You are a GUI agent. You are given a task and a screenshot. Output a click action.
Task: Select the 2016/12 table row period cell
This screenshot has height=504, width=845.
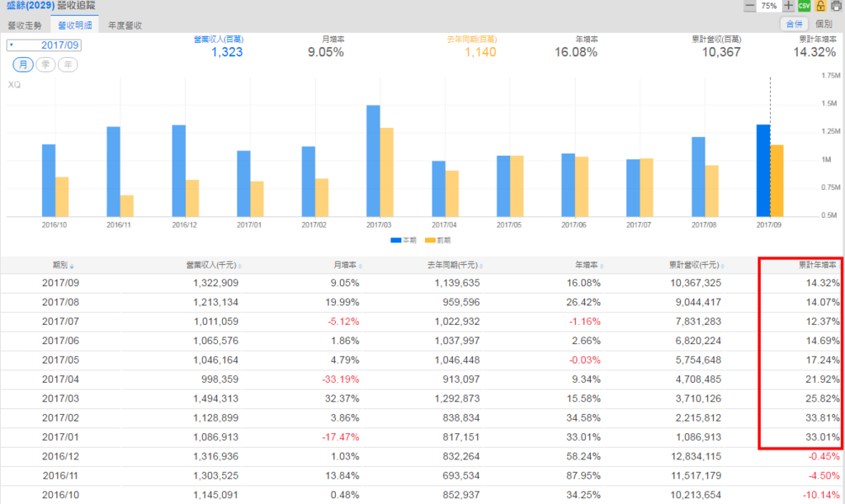click(x=60, y=457)
